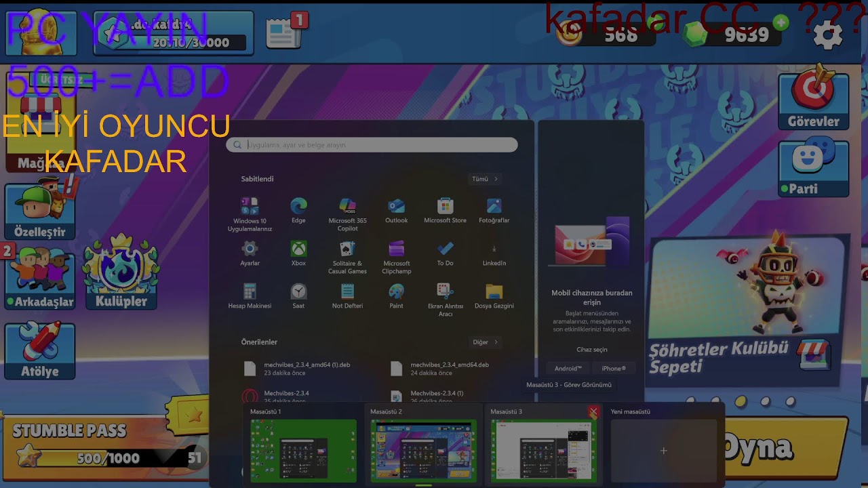Viewport: 868px width, 488px height.
Task: Launch Edge from pinned apps
Action: coord(298,211)
